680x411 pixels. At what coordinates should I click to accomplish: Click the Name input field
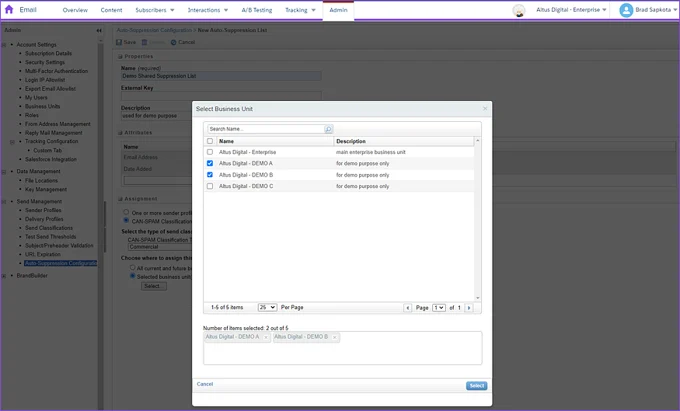[x=221, y=76]
